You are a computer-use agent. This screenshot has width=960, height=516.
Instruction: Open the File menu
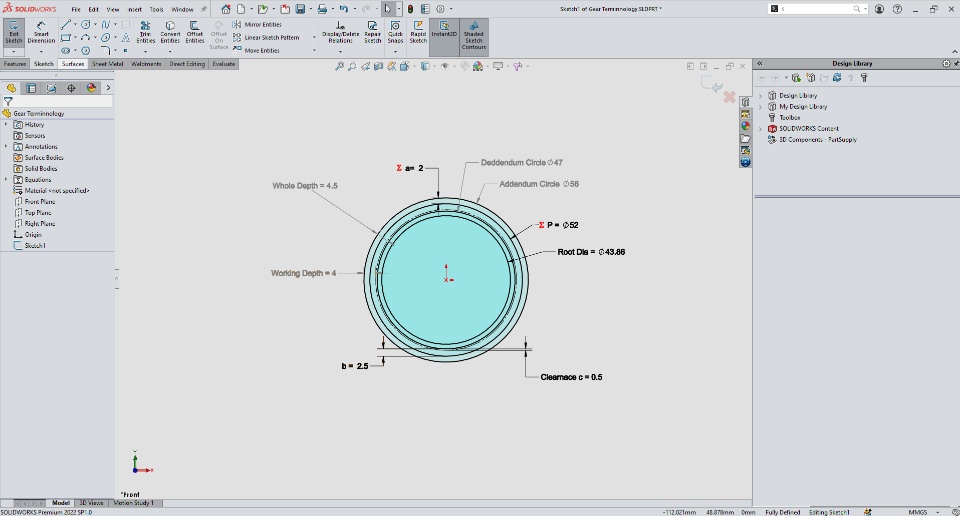pyautogui.click(x=76, y=9)
